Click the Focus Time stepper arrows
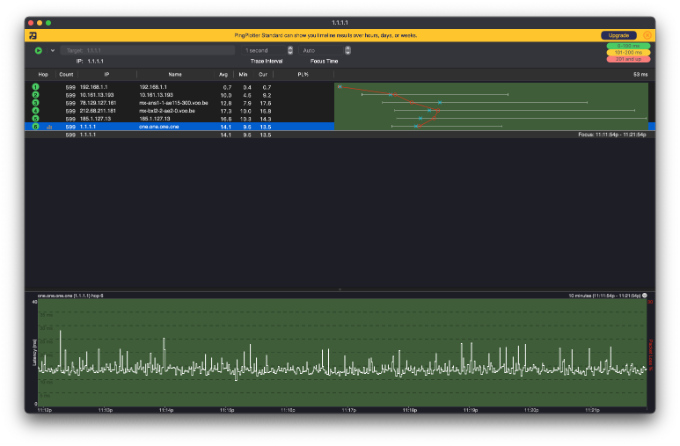 point(348,50)
